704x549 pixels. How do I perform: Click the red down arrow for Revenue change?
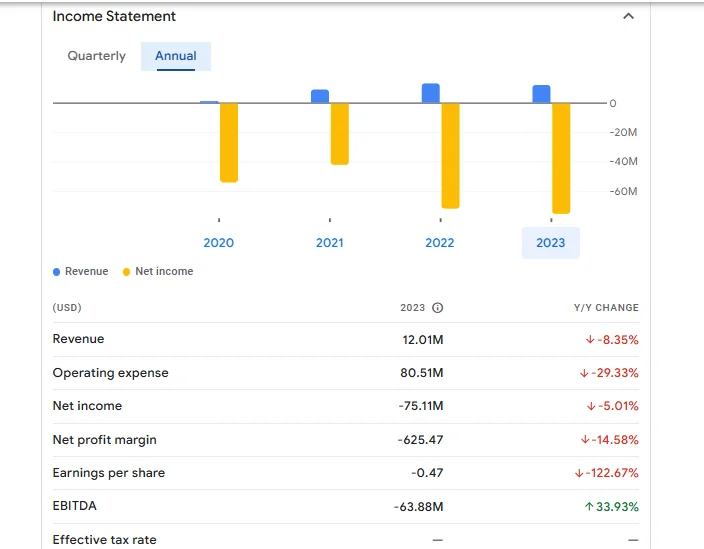[590, 340]
